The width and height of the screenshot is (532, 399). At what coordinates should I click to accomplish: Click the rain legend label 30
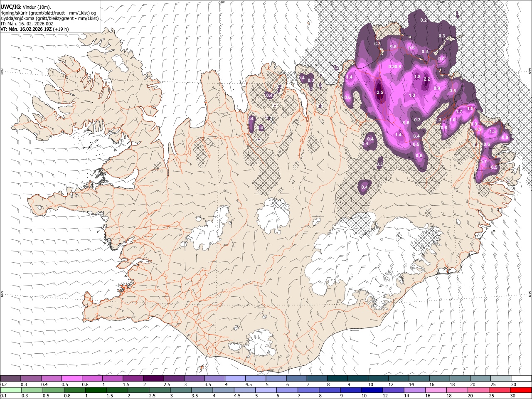point(513,396)
